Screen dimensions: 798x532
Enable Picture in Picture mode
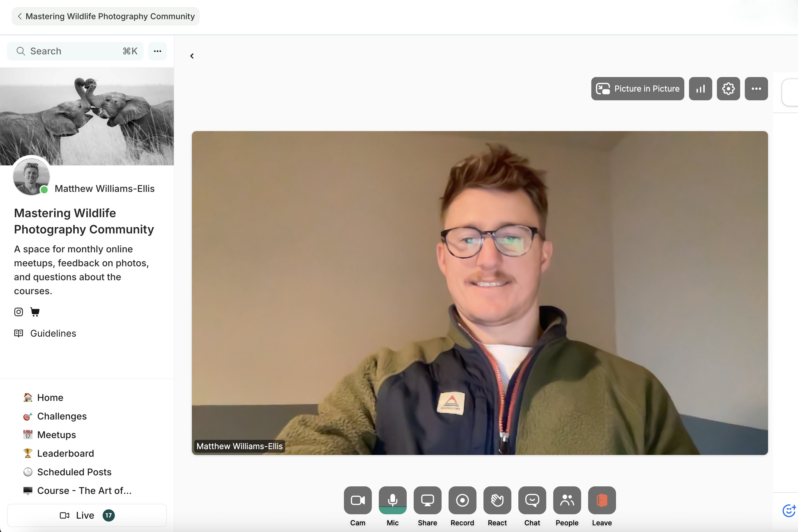click(638, 89)
